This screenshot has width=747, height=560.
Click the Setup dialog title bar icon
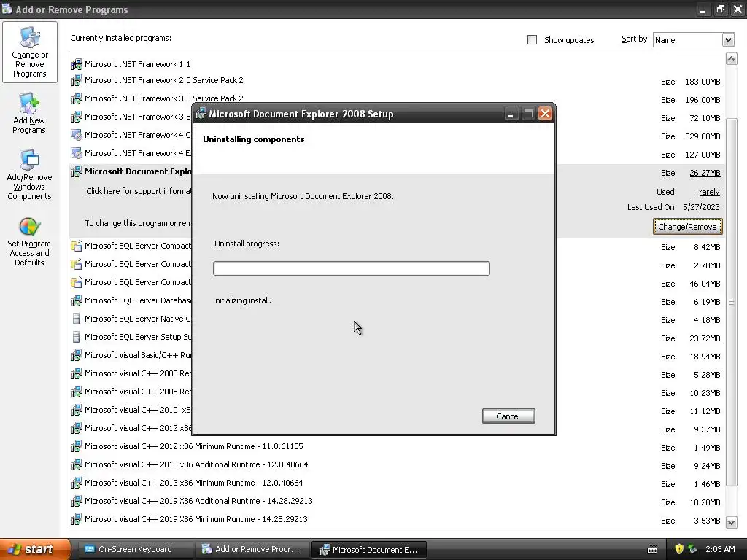click(x=201, y=113)
